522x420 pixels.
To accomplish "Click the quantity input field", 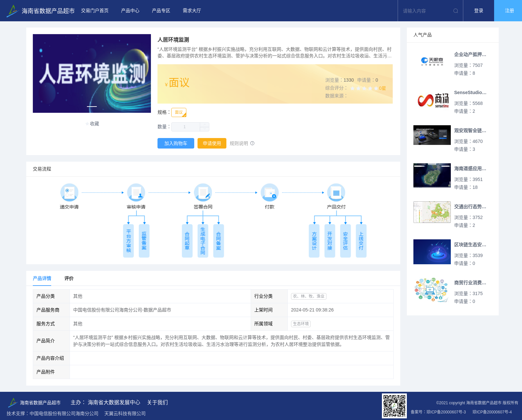I will pos(186,127).
